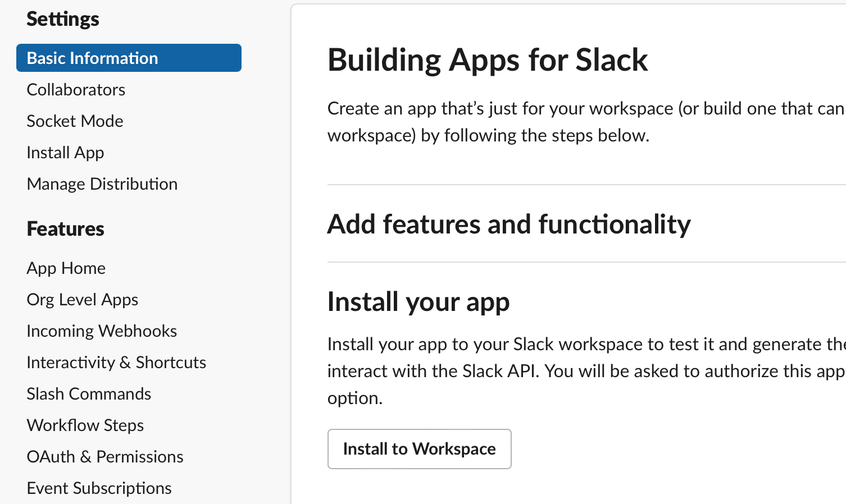Open the Org Level Apps page
The image size is (846, 504).
(82, 299)
